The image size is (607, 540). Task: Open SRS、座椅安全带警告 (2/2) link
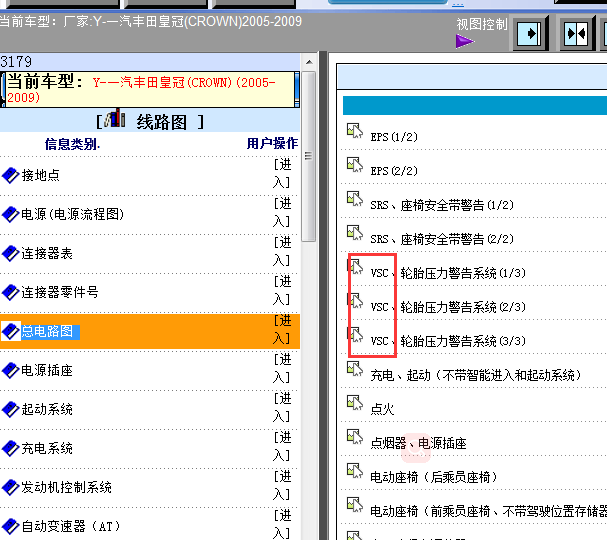coord(442,239)
